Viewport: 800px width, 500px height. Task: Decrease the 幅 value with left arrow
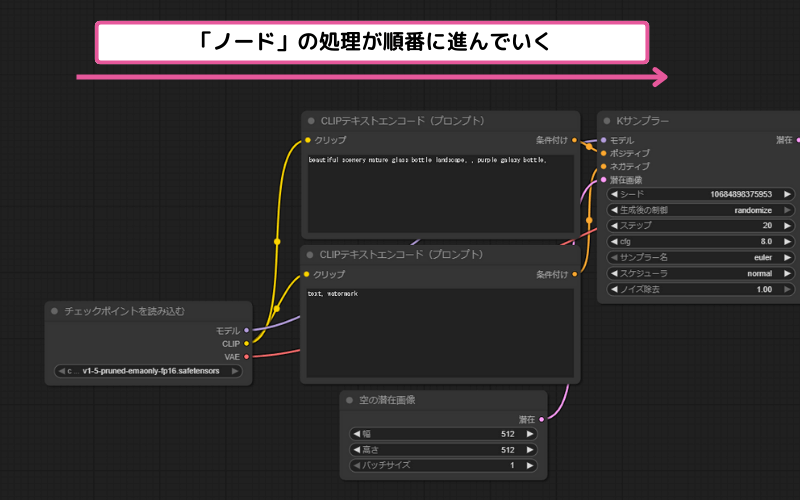pos(357,434)
